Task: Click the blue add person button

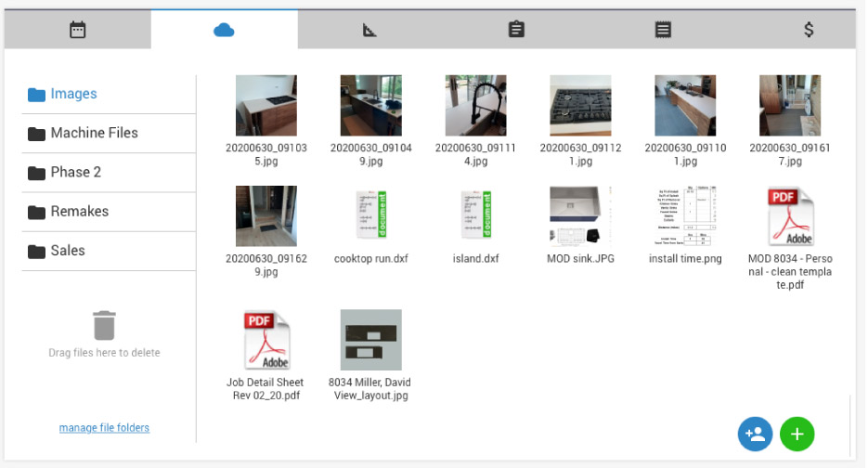Action: click(x=755, y=435)
